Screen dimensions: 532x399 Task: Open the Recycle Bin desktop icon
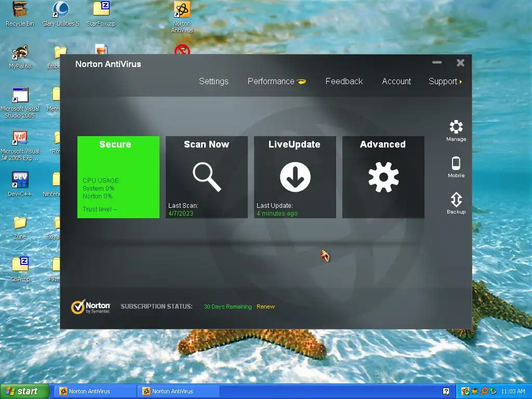[20, 14]
